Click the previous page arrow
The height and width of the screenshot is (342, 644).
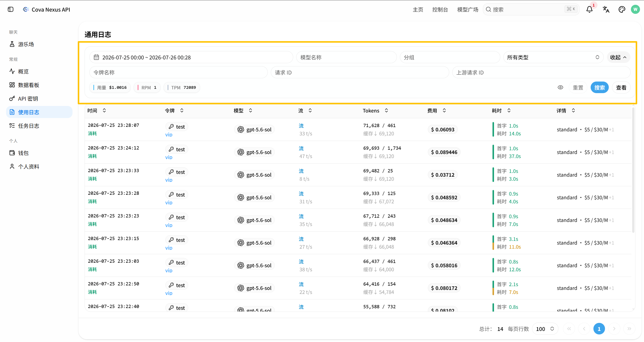click(x=584, y=329)
